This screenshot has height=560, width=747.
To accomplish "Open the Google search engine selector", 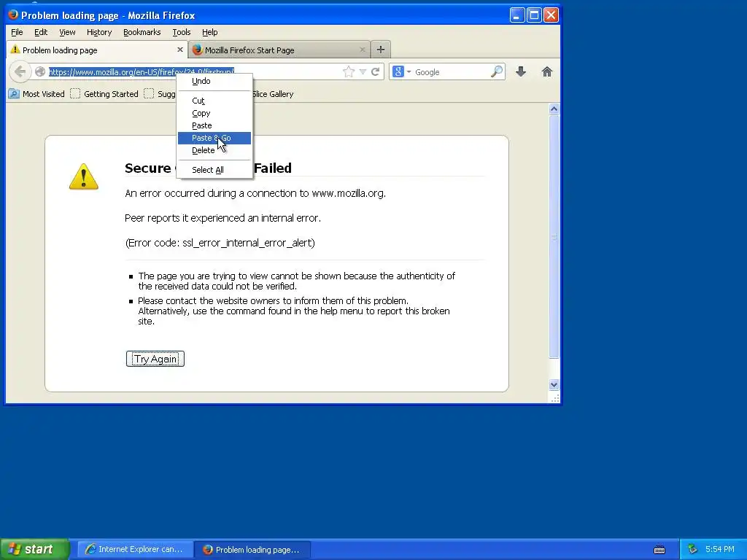I will [402, 72].
